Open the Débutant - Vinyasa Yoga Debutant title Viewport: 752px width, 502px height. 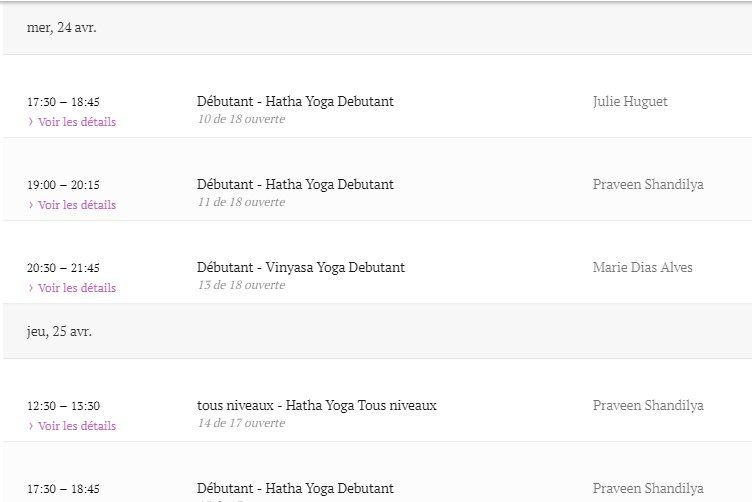(301, 268)
